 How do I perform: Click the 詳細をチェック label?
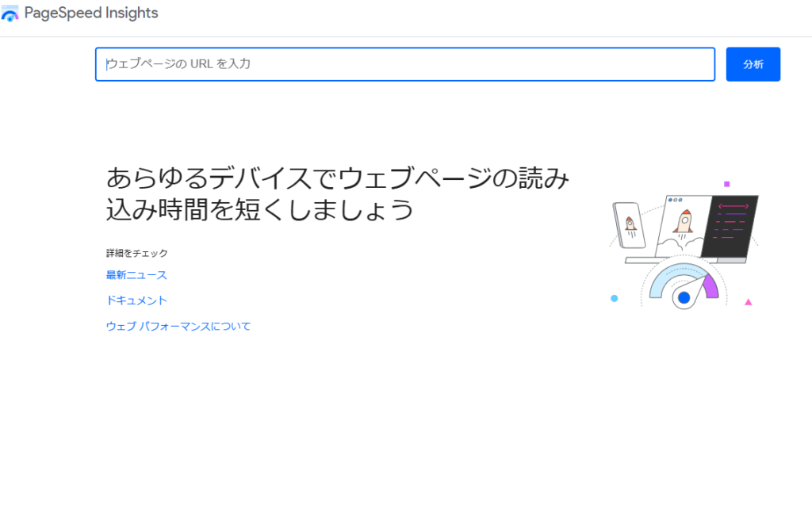[x=136, y=253]
